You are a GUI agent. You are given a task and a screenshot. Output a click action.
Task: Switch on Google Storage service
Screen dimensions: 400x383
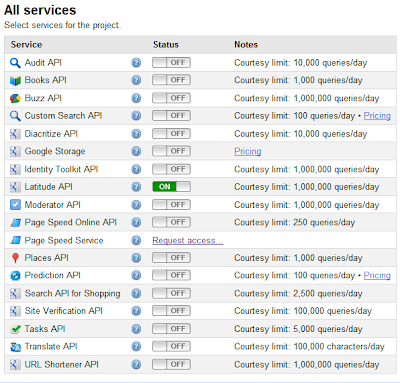[171, 151]
